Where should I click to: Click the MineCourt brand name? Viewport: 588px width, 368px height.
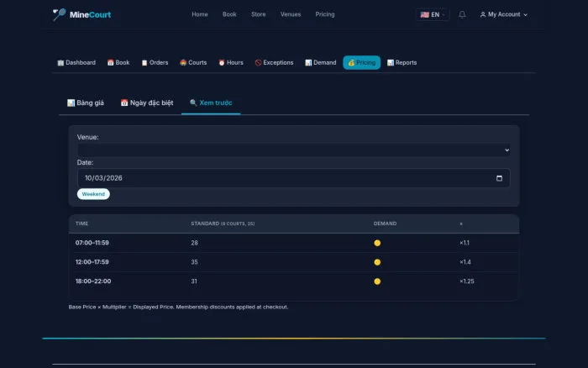[90, 14]
